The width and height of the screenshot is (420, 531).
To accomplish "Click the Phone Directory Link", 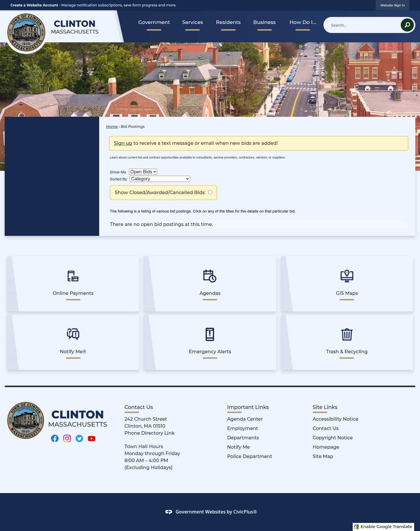I will pos(149,433).
